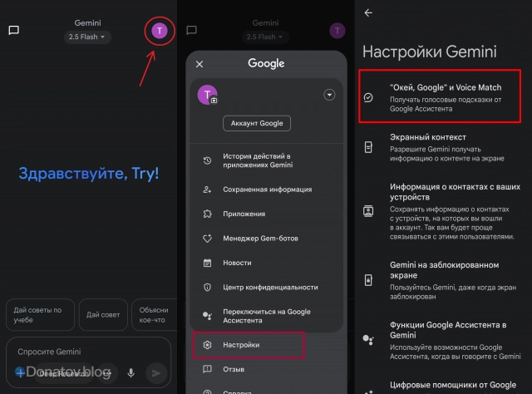The height and width of the screenshot is (394, 532).
Task: Click the send arrow button in the prompt box
Action: [156, 373]
